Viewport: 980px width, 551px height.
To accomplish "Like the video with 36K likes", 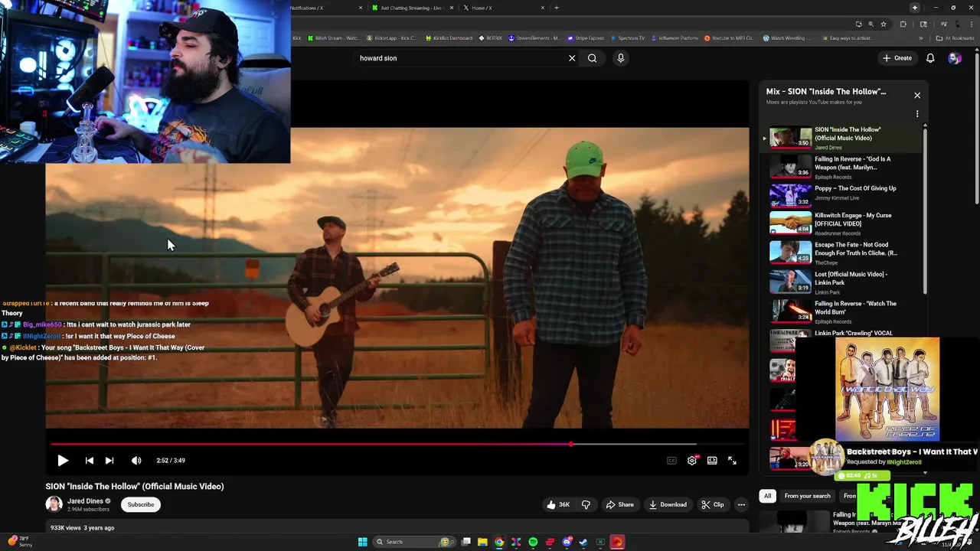I will 558,504.
